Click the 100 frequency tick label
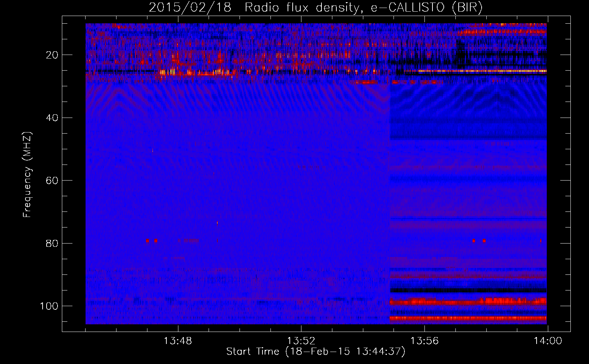 click(49, 306)
